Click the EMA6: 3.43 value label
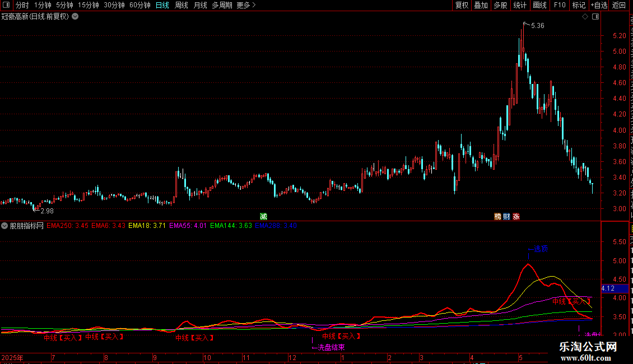This screenshot has width=633, height=364. [x=108, y=226]
